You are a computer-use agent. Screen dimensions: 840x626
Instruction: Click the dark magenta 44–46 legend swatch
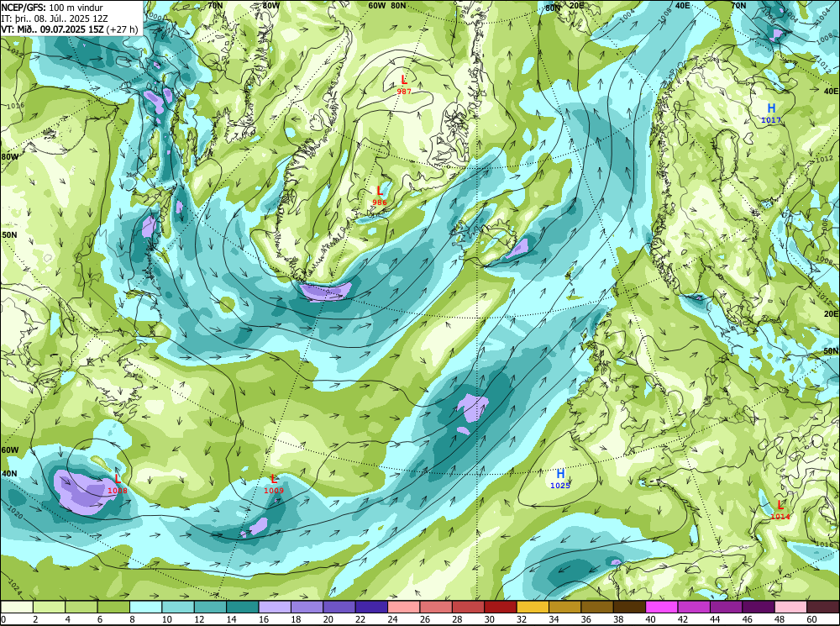726,607
